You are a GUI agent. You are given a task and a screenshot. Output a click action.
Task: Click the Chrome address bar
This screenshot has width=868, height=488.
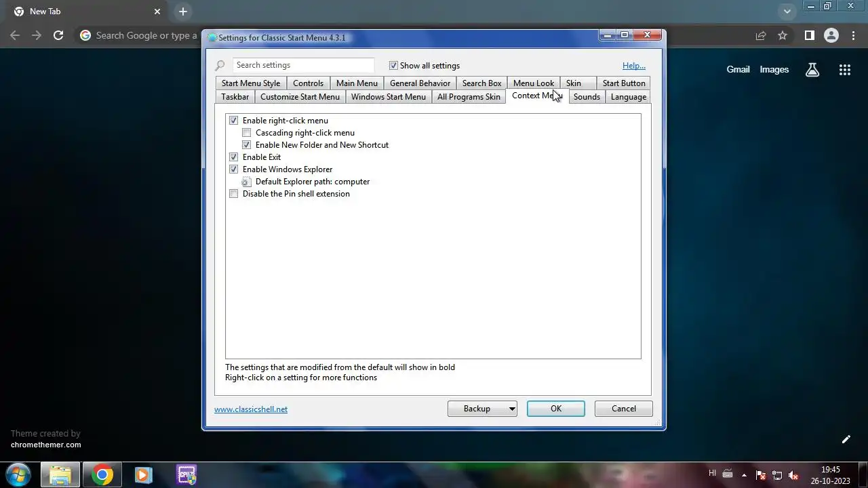pyautogui.click(x=146, y=35)
